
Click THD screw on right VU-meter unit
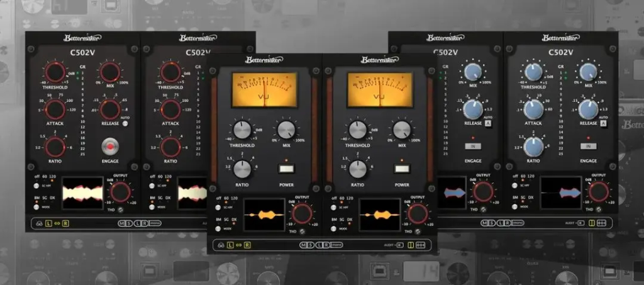[418, 232]
